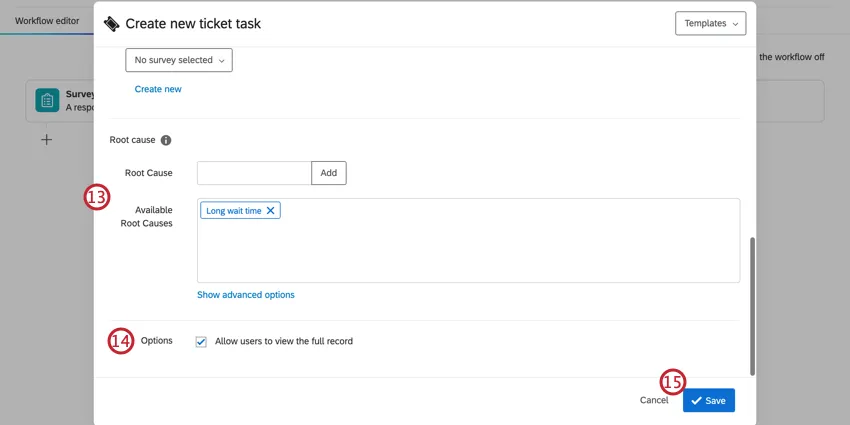
Task: Expand the No survey selected dropdown
Action: coord(179,60)
